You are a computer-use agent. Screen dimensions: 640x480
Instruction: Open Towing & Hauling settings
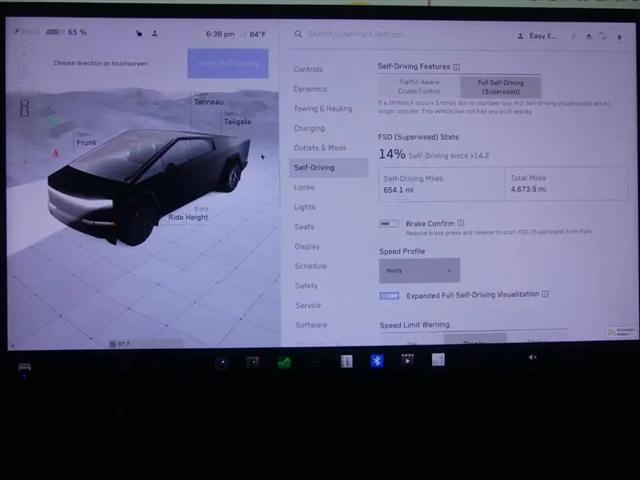[x=323, y=109]
